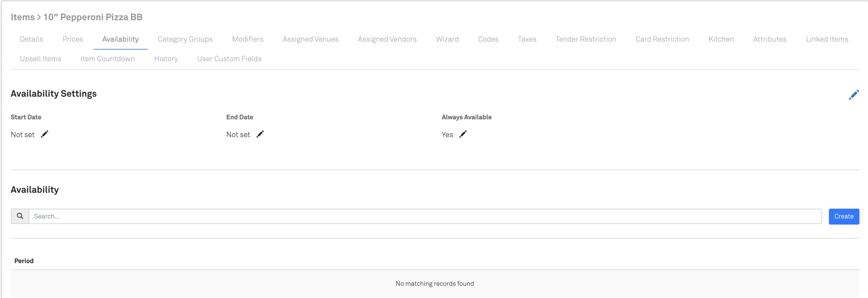Sort by Period column header
The width and height of the screenshot is (868, 298).
click(24, 261)
